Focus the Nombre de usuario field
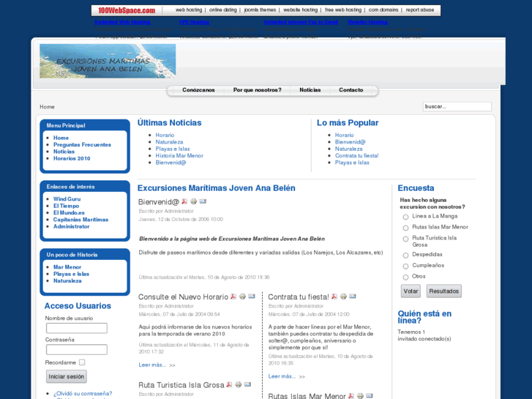532x399 pixels. [77, 328]
